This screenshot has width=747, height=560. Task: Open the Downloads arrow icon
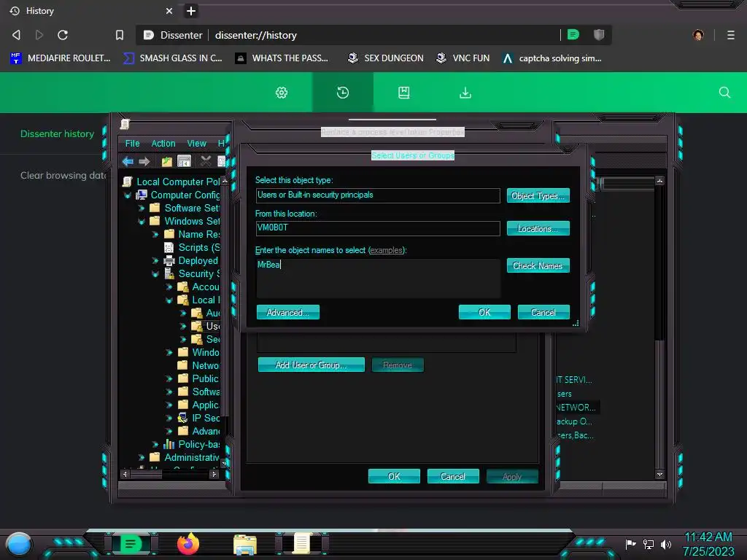point(465,93)
